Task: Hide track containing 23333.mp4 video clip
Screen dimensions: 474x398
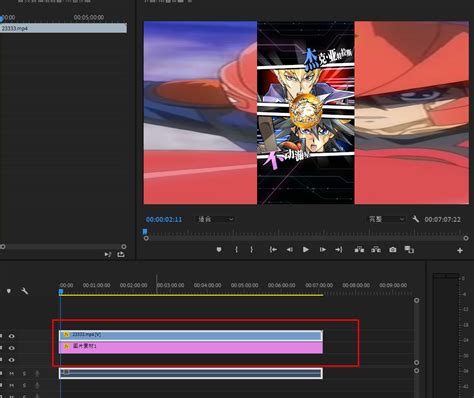Action: pyautogui.click(x=12, y=336)
